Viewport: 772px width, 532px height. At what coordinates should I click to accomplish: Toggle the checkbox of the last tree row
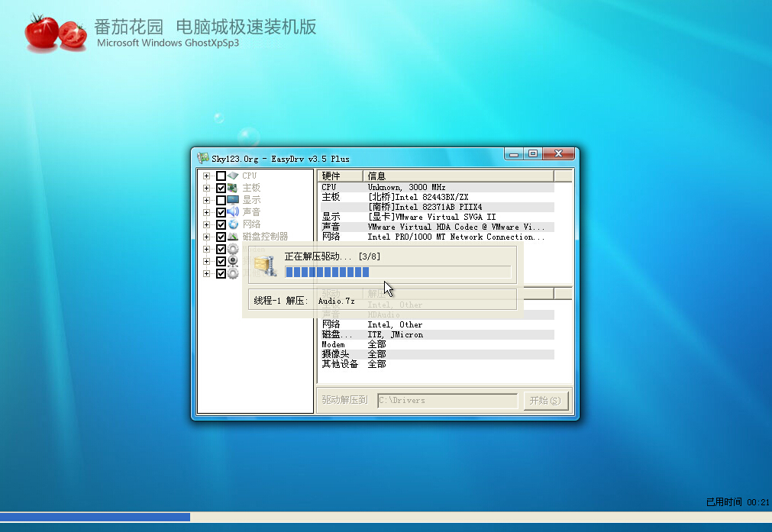[221, 273]
